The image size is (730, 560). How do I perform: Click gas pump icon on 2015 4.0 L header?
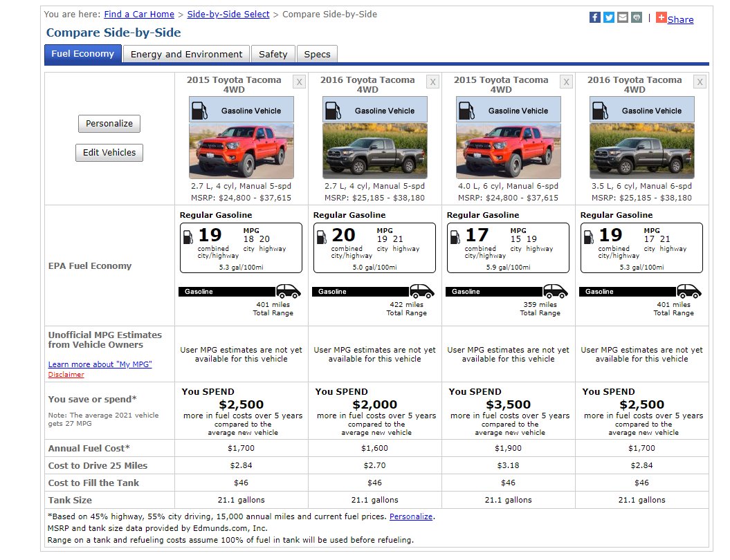[x=467, y=111]
